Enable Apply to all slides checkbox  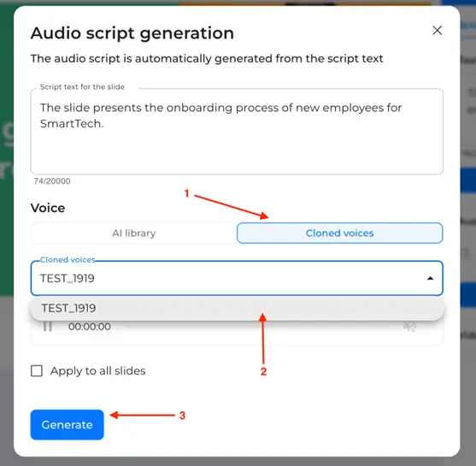coord(37,371)
